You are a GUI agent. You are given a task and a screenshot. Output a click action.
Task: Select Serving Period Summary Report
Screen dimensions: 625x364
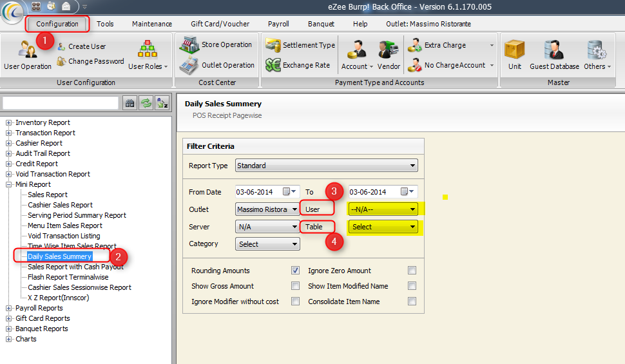pyautogui.click(x=77, y=215)
